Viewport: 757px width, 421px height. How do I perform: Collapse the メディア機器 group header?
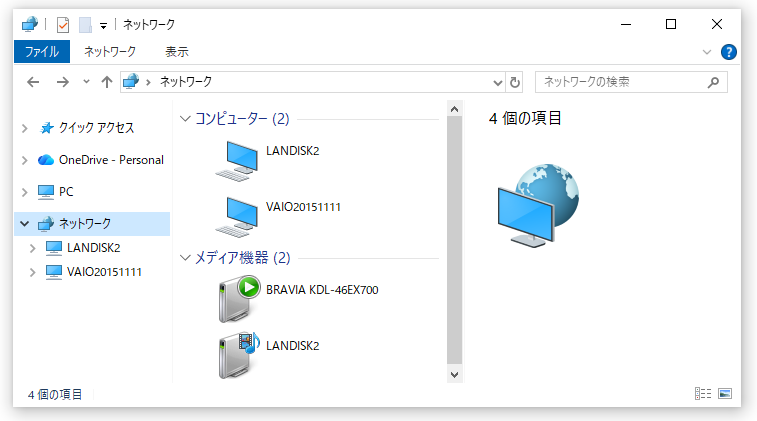[x=184, y=258]
